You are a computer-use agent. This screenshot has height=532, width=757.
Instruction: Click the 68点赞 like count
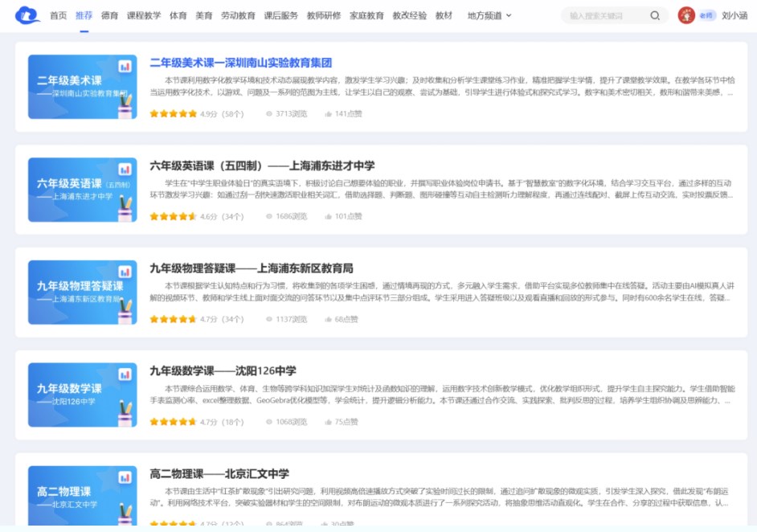346,319
